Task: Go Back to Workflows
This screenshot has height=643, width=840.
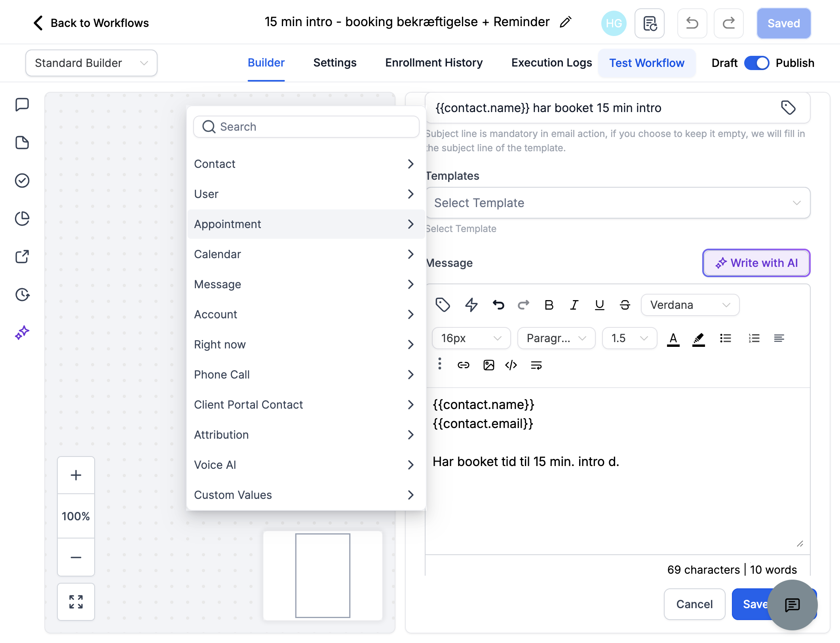Action: pos(91,23)
